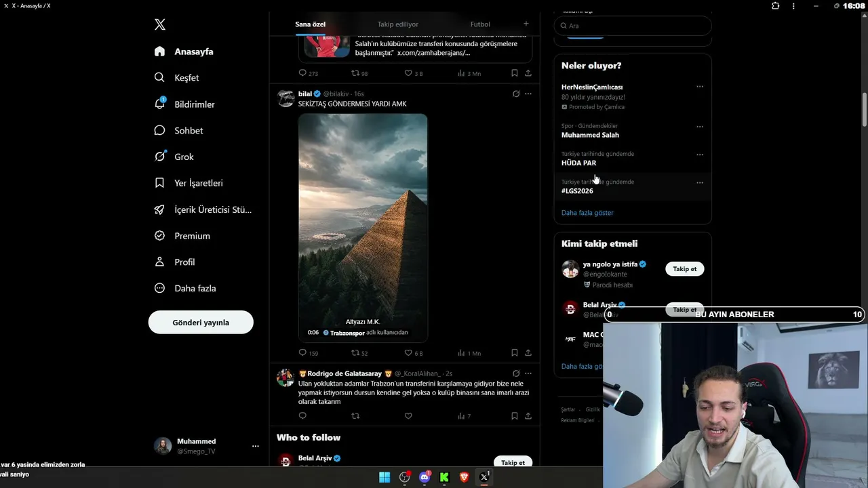Go to Profil page
Image resolution: width=868 pixels, height=488 pixels.
(x=175, y=262)
